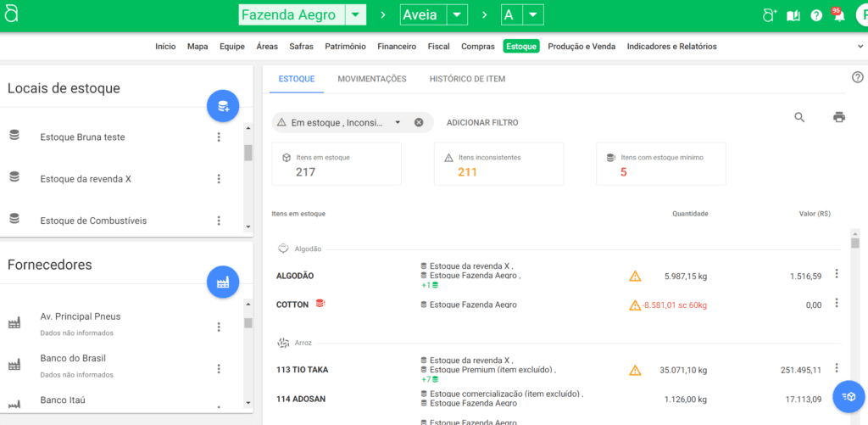Open notifications bell with 95 badge
Screen dimensions: 868x425
click(x=838, y=15)
